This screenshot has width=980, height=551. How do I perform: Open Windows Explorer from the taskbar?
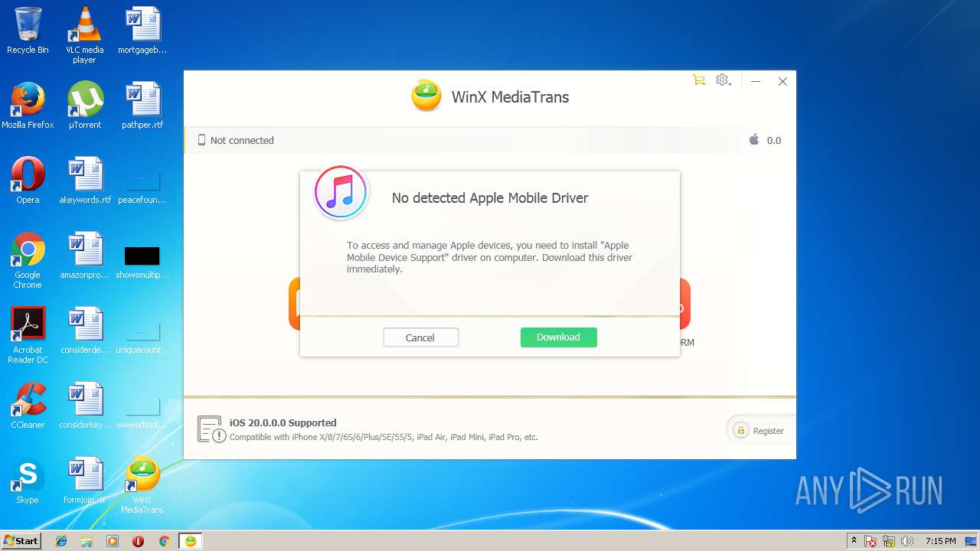[87, 541]
